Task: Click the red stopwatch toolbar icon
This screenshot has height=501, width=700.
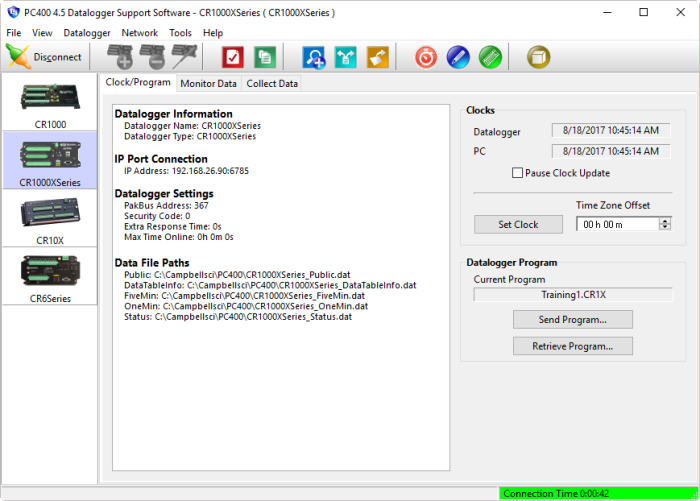Action: [426, 57]
